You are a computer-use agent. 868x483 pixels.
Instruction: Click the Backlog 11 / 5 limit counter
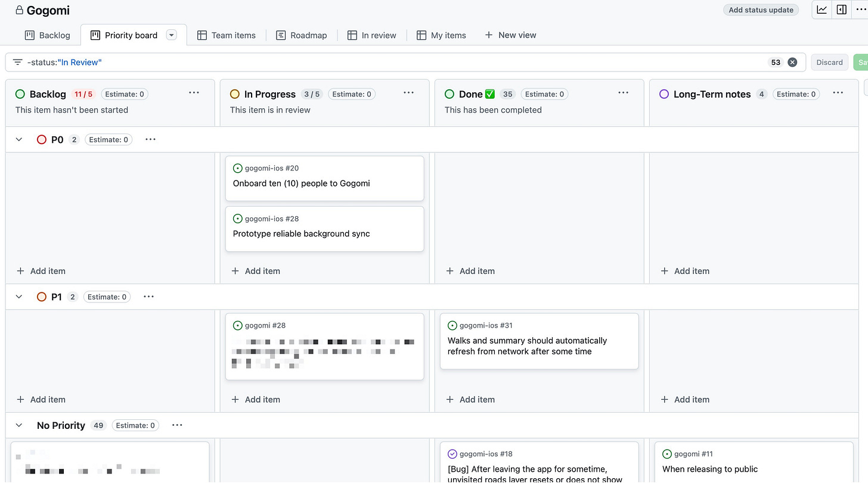point(83,94)
